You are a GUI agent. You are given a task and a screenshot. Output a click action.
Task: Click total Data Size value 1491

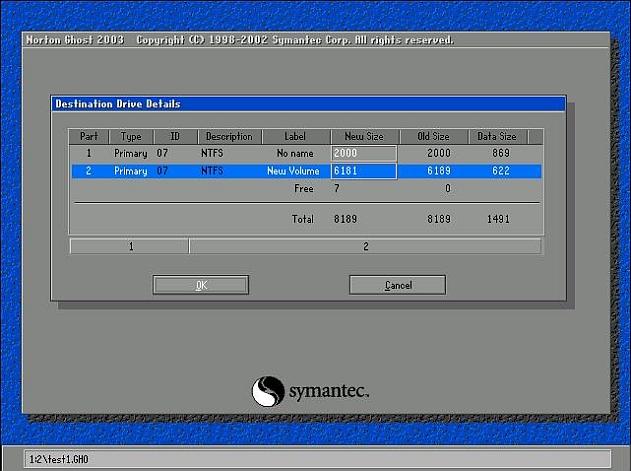pos(498,219)
